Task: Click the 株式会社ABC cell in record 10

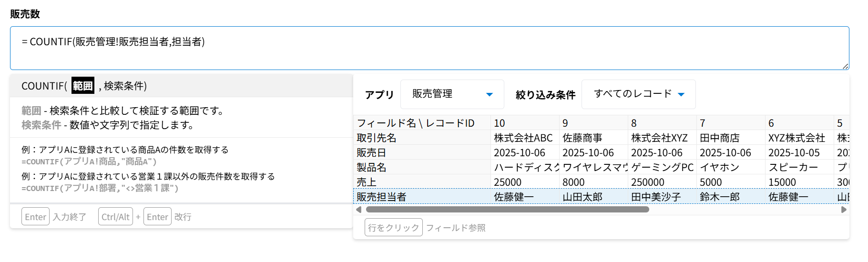Action: [523, 138]
